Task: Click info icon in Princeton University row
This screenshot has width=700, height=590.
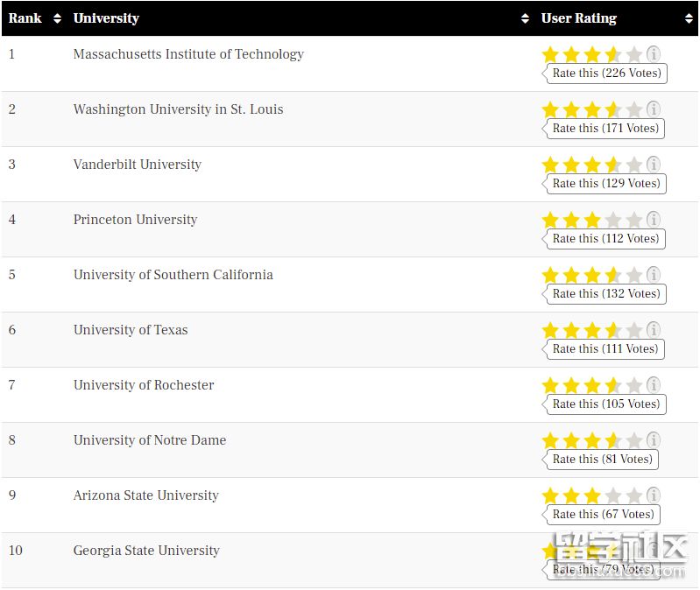Action: 654,220
